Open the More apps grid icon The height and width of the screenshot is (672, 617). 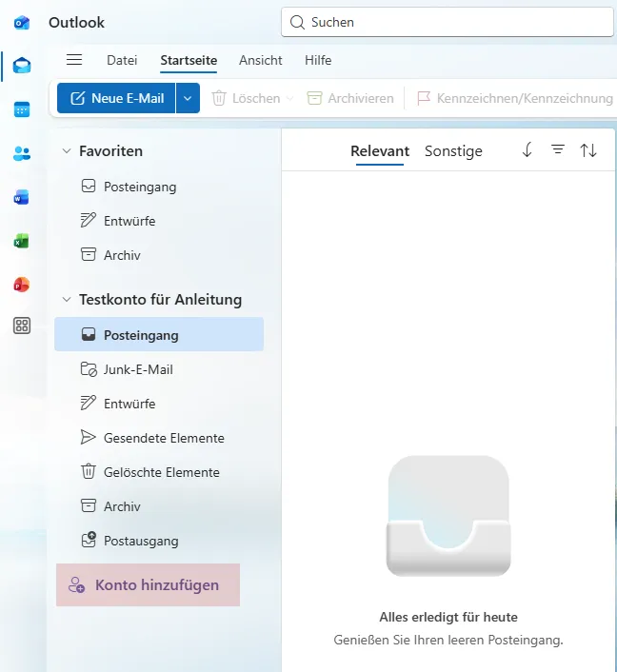click(22, 326)
